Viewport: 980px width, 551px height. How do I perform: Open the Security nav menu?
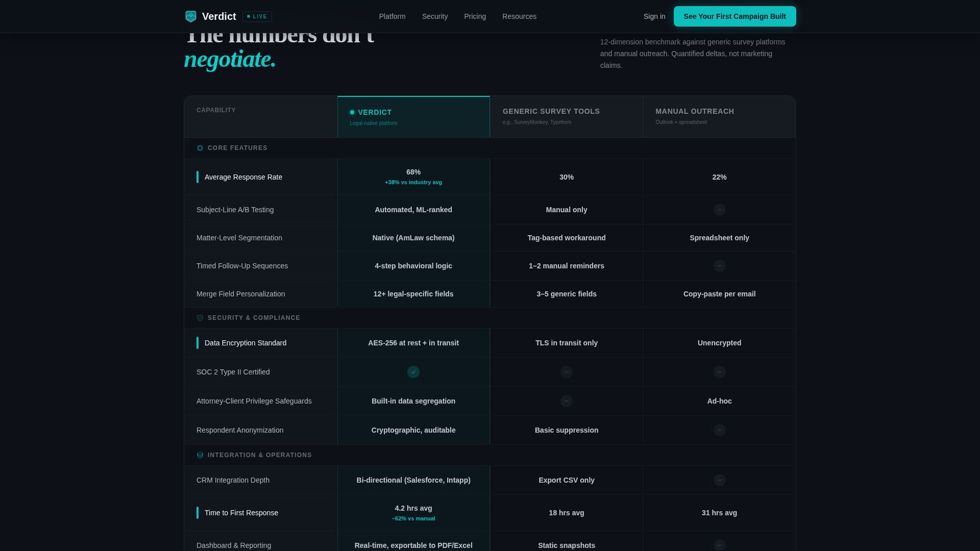(435, 16)
